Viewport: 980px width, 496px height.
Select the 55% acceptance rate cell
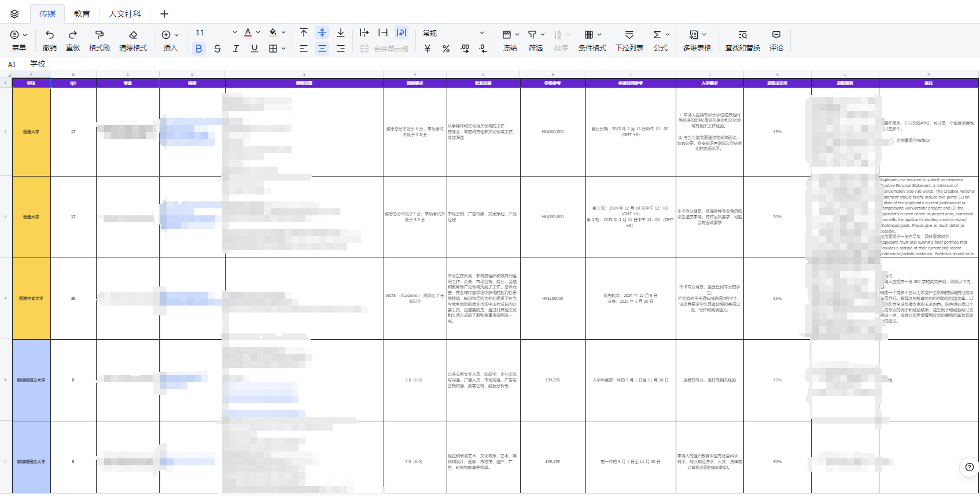[x=778, y=299]
